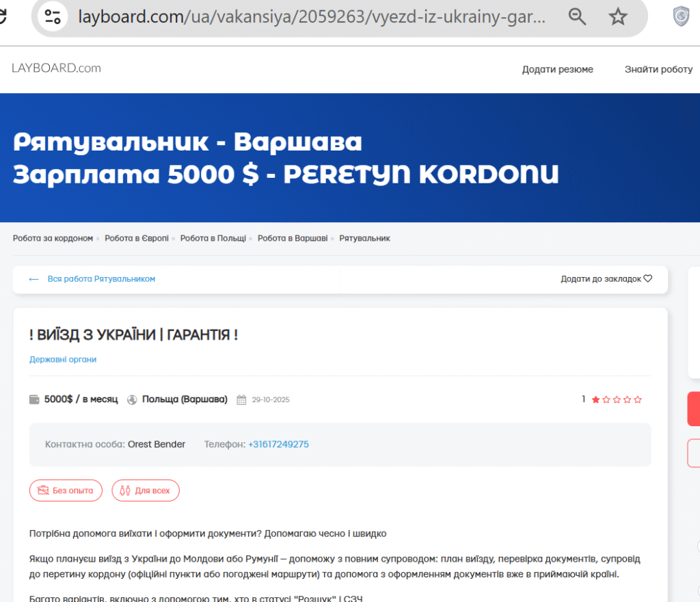The height and width of the screenshot is (602, 700).
Task: Set rating with the fifth star
Action: [x=638, y=400]
